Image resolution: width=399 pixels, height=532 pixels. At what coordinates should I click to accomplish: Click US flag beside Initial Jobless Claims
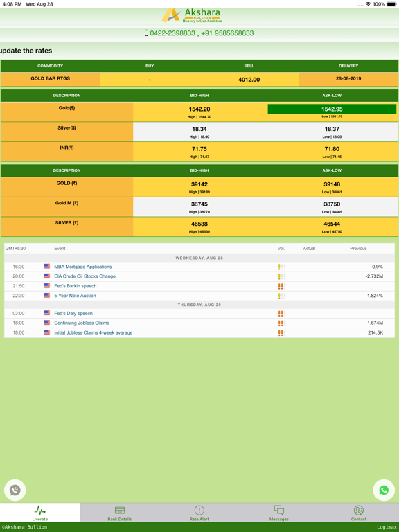[47, 332]
